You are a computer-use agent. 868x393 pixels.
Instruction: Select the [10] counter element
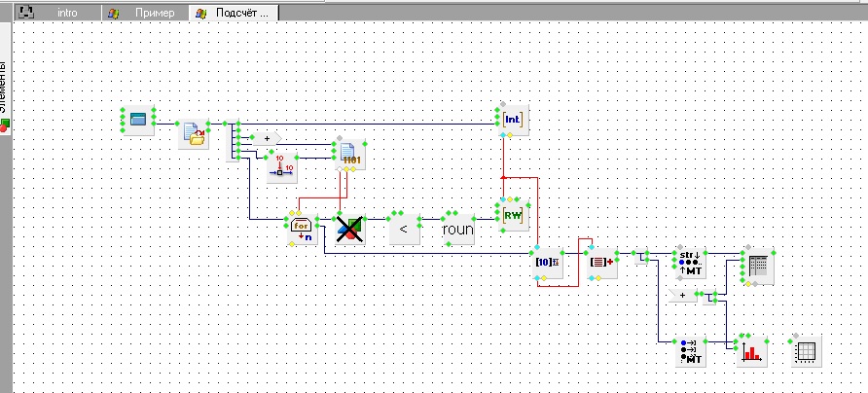click(547, 262)
